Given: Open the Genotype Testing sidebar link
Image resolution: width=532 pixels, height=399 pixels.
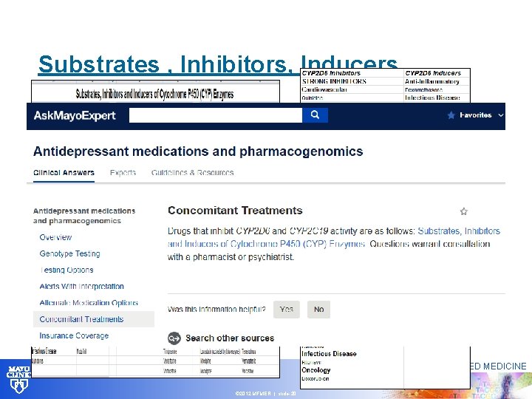Looking at the screenshot, I should (70, 253).
